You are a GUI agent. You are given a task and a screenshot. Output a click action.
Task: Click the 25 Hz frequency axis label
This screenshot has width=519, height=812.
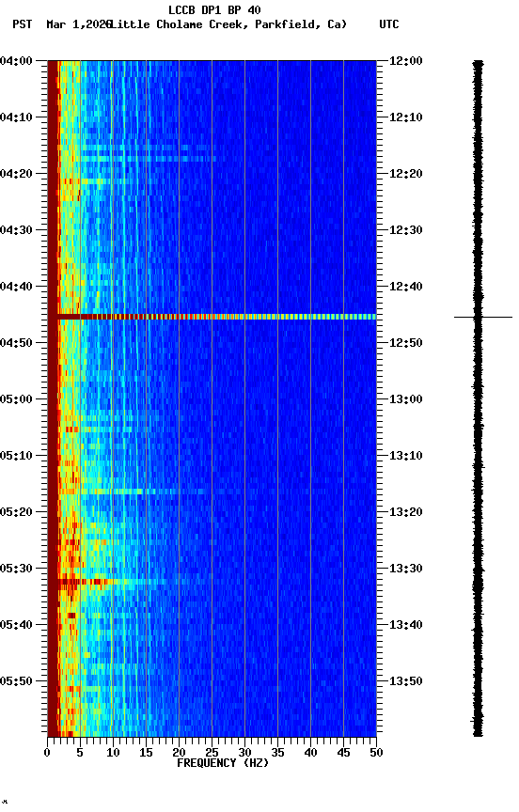[212, 753]
